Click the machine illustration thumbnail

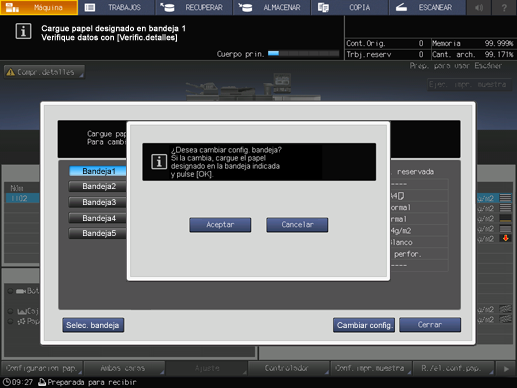pyautogui.click(x=253, y=87)
